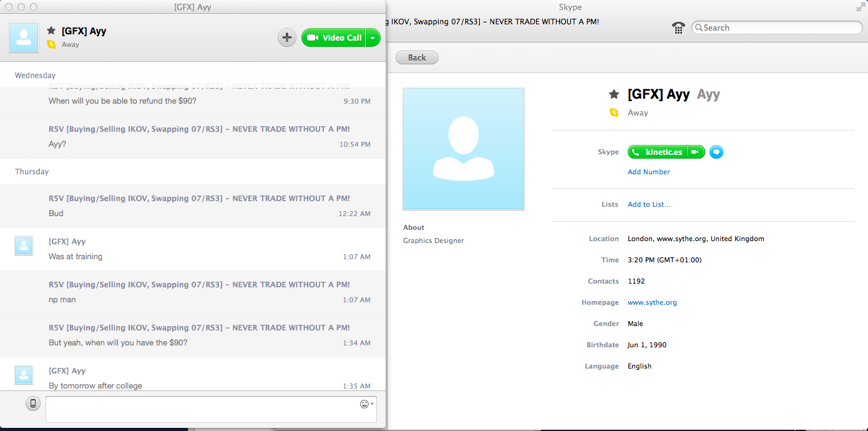Click the Away status icon in chat header
Screen dimensions: 868x431
(51, 44)
